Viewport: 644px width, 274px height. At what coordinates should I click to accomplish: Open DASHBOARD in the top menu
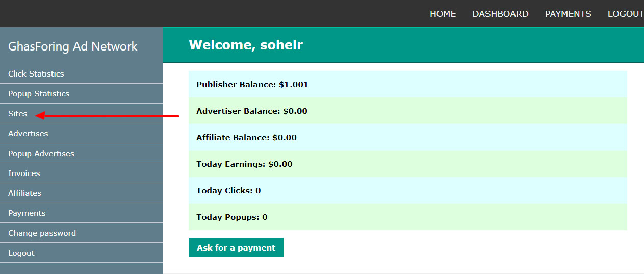(500, 14)
